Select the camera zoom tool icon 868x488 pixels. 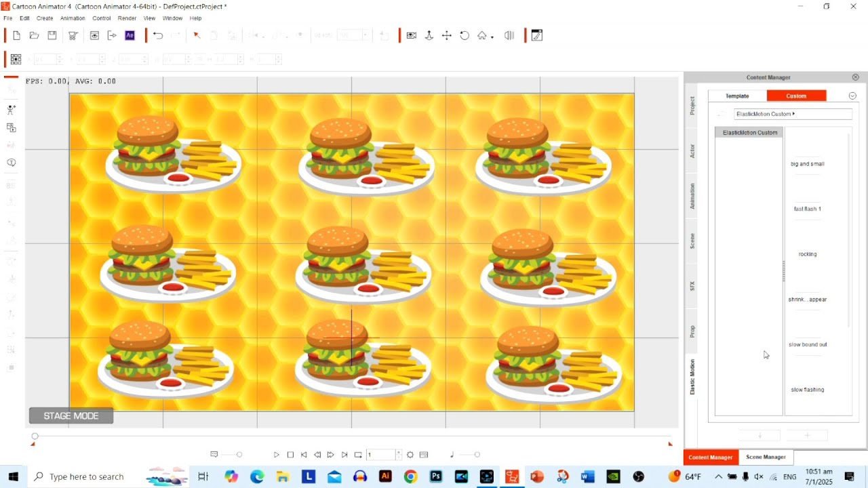pyautogui.click(x=429, y=35)
